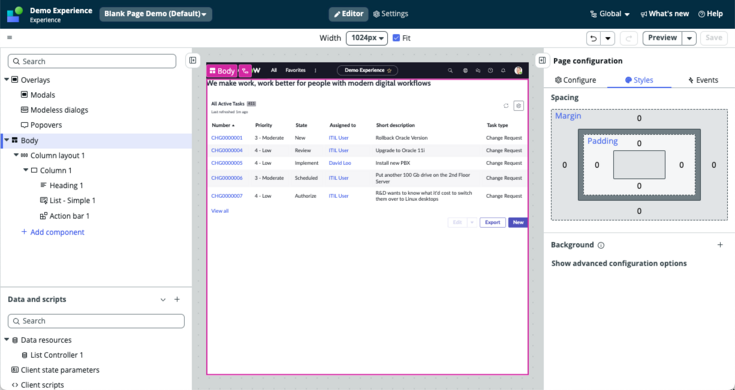Add a data resource with plus icon
The height and width of the screenshot is (390, 735).
coord(177,299)
